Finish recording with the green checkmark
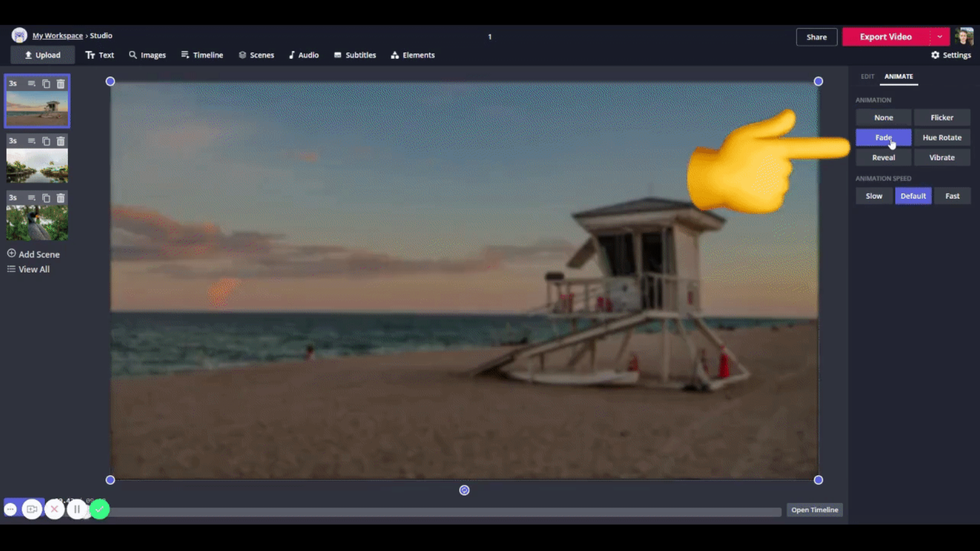Image resolution: width=980 pixels, height=551 pixels. click(99, 509)
